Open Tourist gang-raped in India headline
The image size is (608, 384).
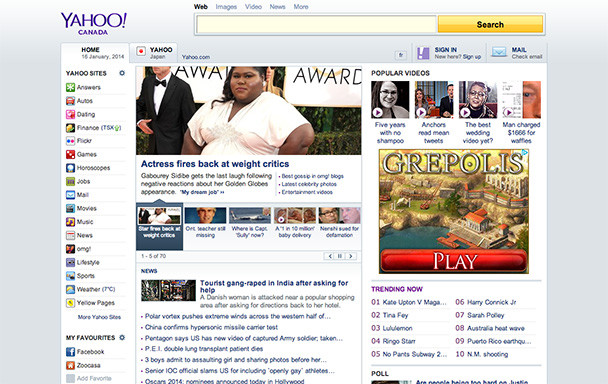(x=274, y=286)
